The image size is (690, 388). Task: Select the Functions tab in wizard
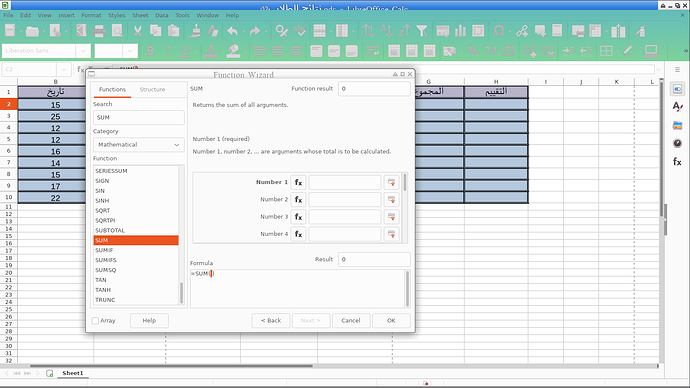112,89
